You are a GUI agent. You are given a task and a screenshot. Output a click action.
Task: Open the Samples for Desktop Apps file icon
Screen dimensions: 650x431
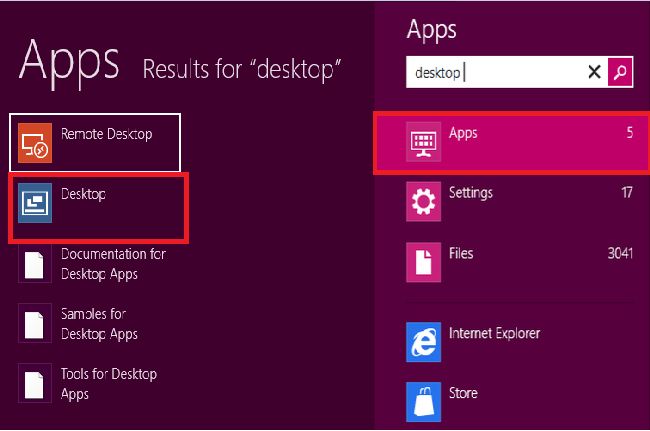35,324
